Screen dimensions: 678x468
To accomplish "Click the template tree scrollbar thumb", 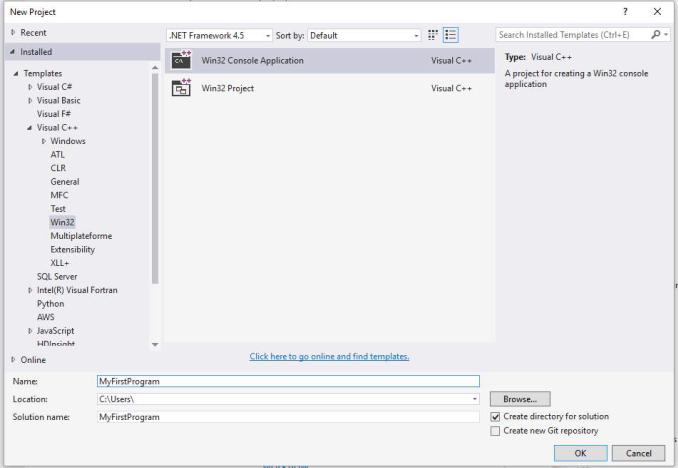I will point(155,179).
